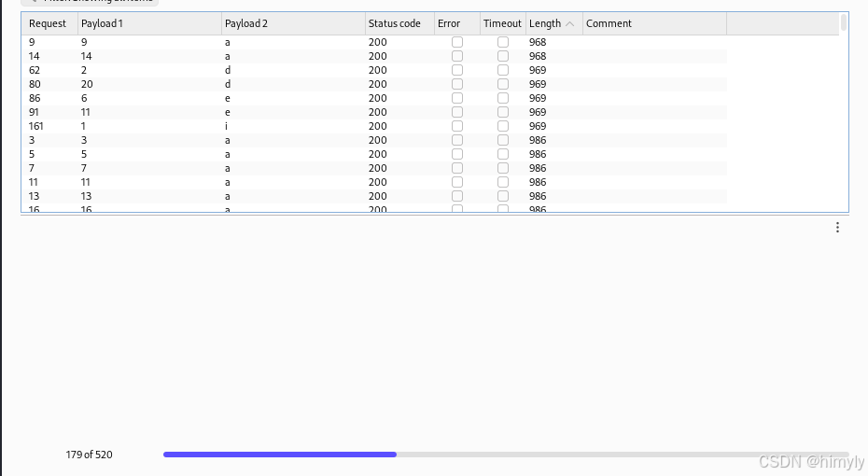868x476 pixels.
Task: Click Payload 1 value '2' in request 62 row
Action: (84, 70)
